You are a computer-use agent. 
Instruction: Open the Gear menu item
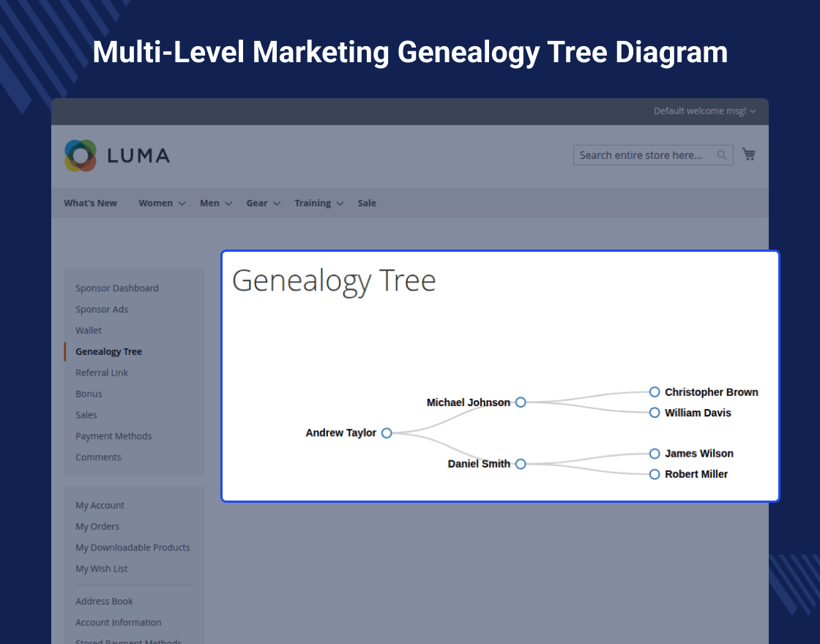257,203
